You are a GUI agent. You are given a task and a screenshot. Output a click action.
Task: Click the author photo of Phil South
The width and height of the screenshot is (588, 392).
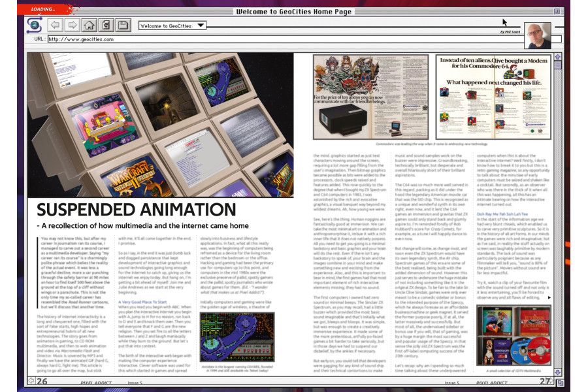pos(538,36)
